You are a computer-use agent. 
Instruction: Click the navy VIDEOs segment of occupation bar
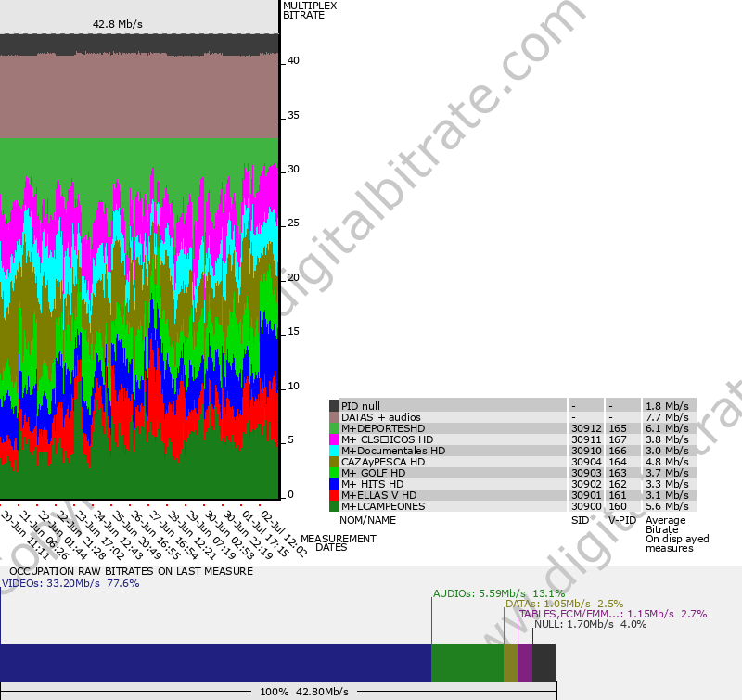pos(216,663)
